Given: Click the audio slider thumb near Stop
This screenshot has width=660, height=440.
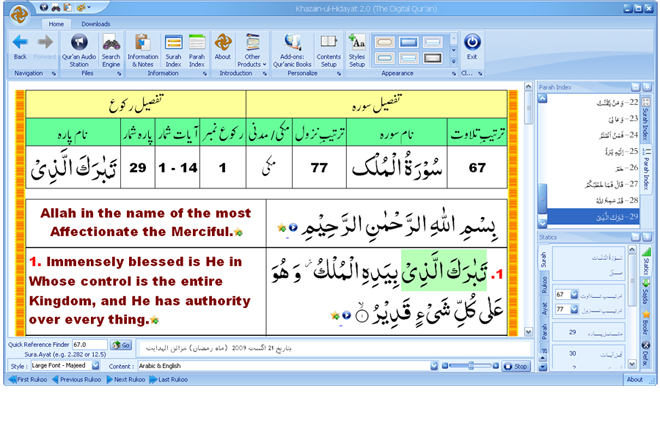Looking at the screenshot, I should 471,366.
